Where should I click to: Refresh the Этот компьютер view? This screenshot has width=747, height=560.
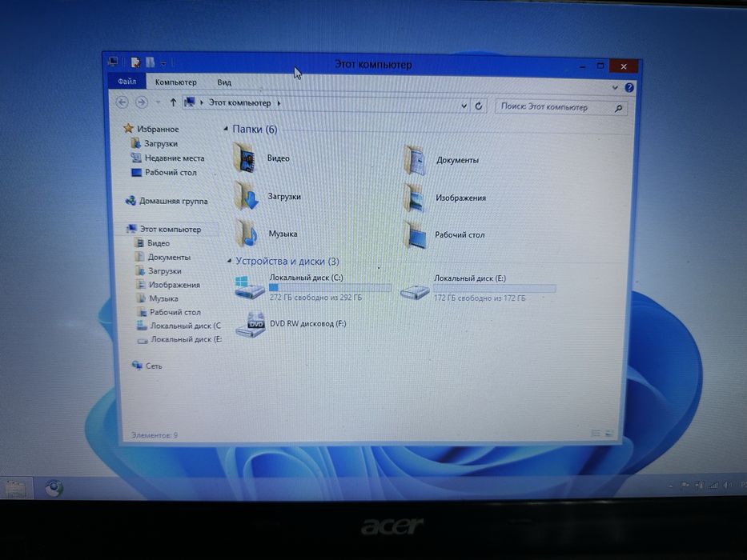[479, 106]
